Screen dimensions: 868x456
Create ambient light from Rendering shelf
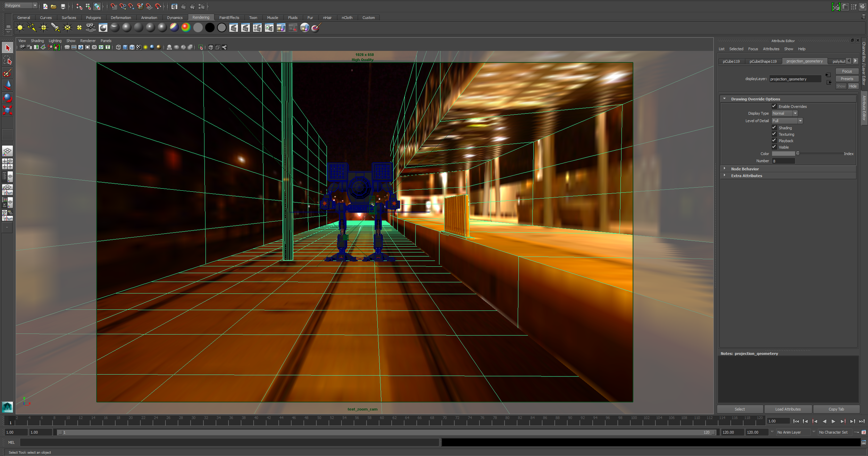[20, 28]
